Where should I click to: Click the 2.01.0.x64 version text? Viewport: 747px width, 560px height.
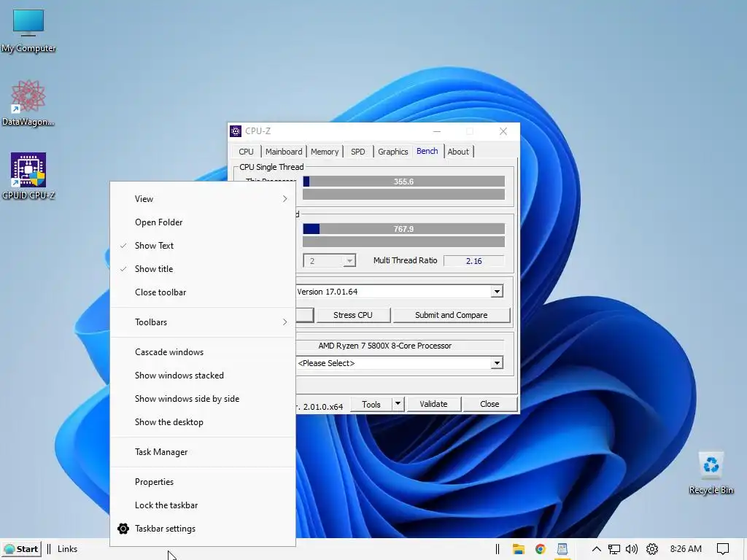click(323, 407)
